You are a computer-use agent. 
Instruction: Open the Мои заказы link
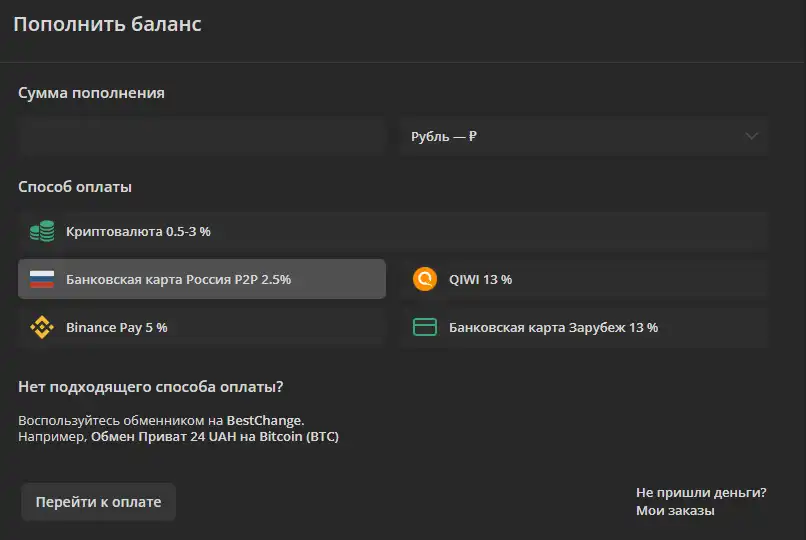(x=675, y=511)
